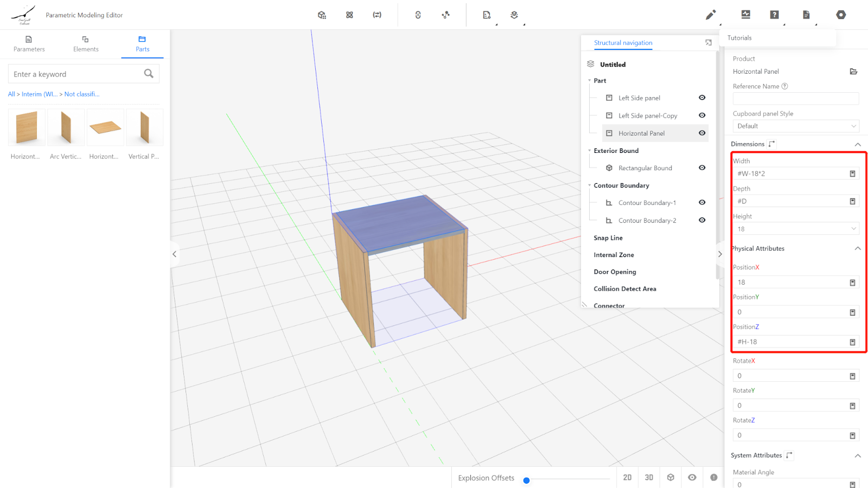This screenshot has width=868, height=488.
Task: Hide the Left Side panel part
Action: pyautogui.click(x=702, y=98)
